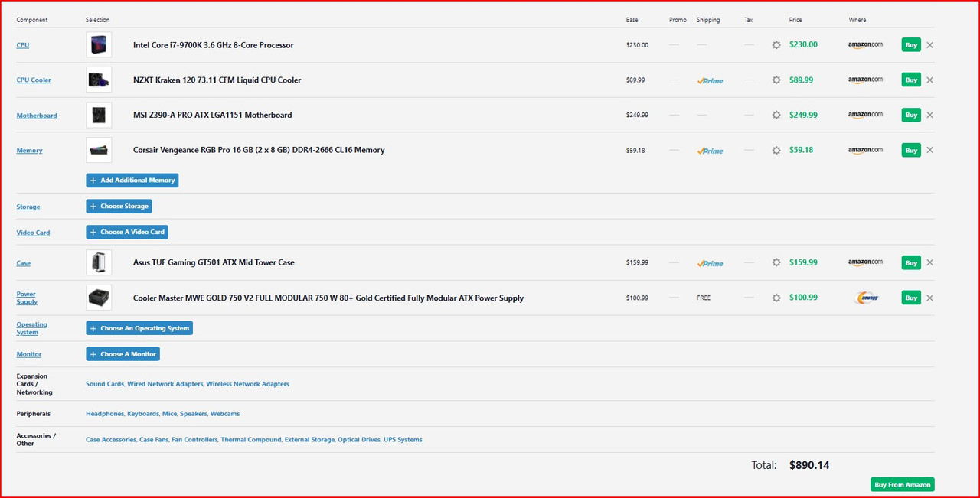Click Amazon logo in Memory row
980x498 pixels.
(865, 151)
